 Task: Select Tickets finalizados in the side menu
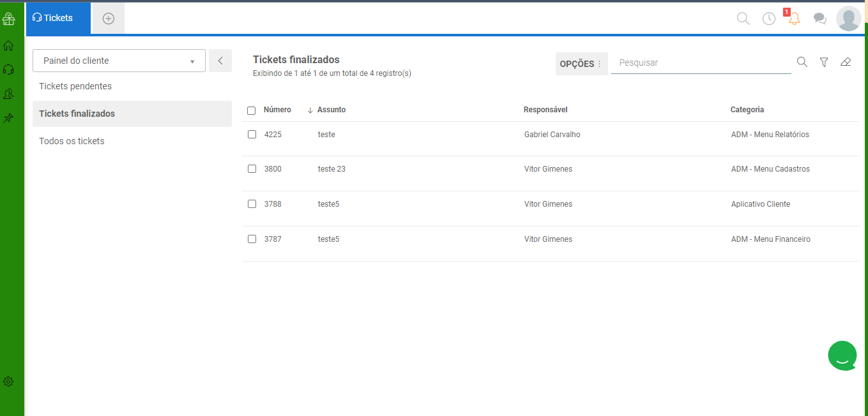tap(132, 114)
